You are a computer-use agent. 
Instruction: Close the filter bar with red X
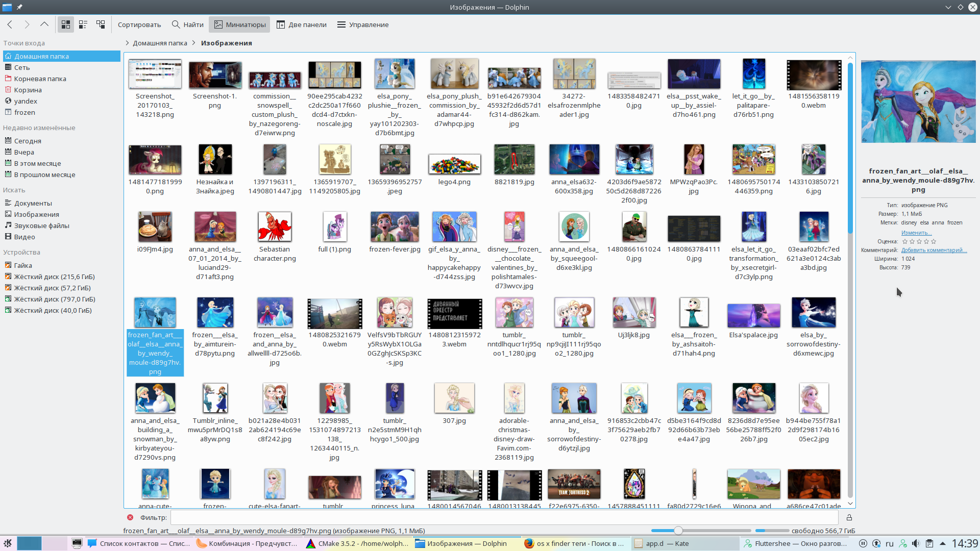[130, 517]
